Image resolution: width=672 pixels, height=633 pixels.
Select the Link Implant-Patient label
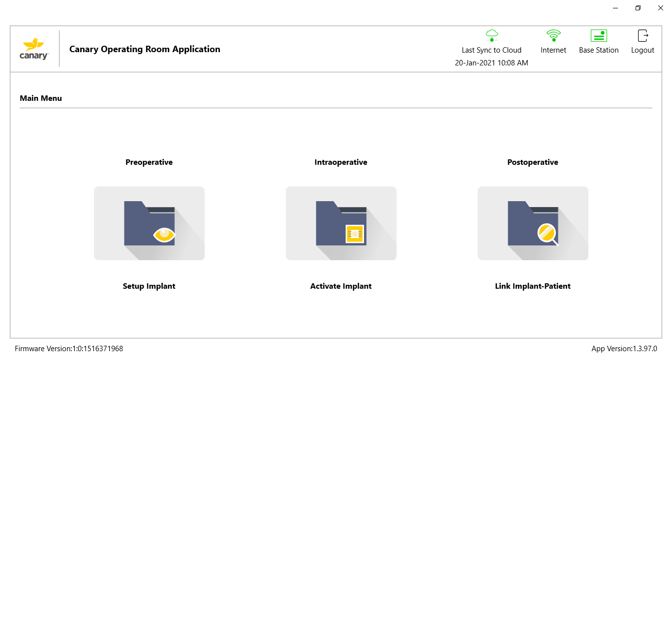tap(533, 286)
